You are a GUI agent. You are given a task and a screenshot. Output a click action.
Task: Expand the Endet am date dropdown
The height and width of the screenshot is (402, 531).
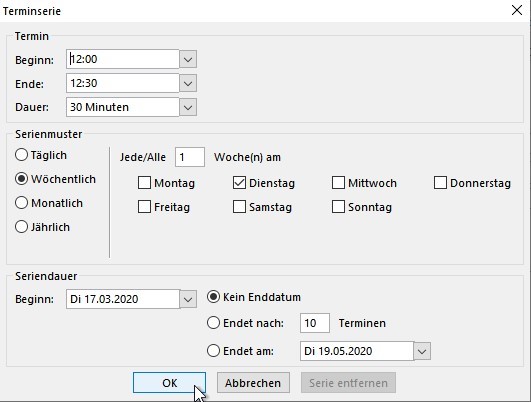click(x=422, y=351)
